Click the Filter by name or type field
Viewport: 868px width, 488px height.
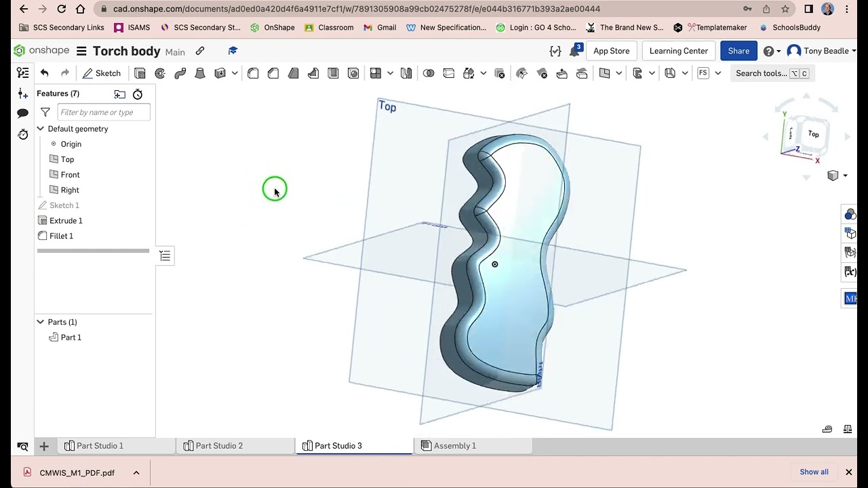103,113
